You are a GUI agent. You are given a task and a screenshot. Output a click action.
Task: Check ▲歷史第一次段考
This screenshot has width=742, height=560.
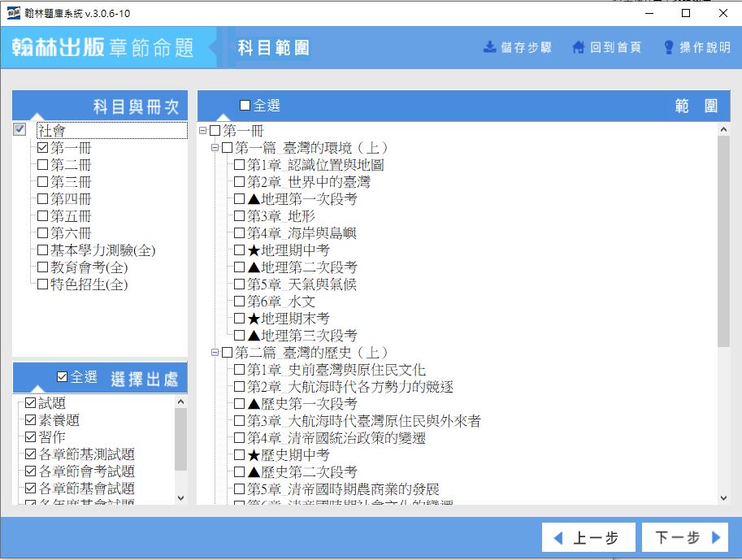point(240,403)
